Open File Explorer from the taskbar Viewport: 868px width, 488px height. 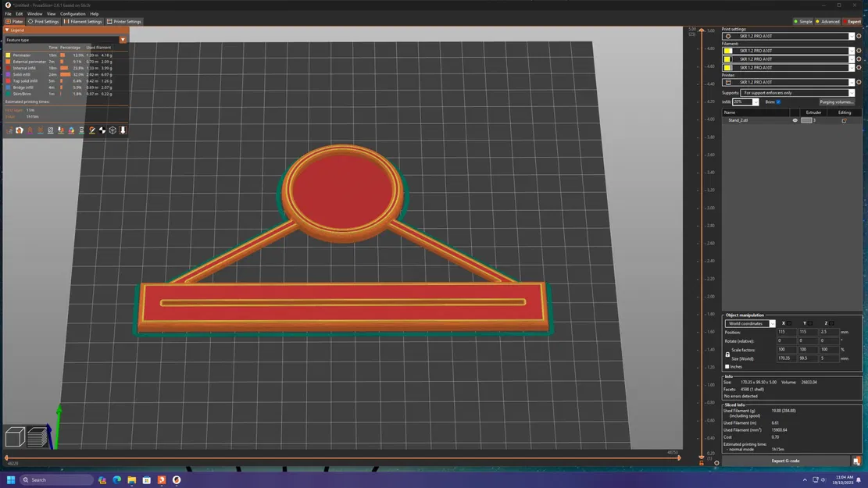pyautogui.click(x=132, y=479)
